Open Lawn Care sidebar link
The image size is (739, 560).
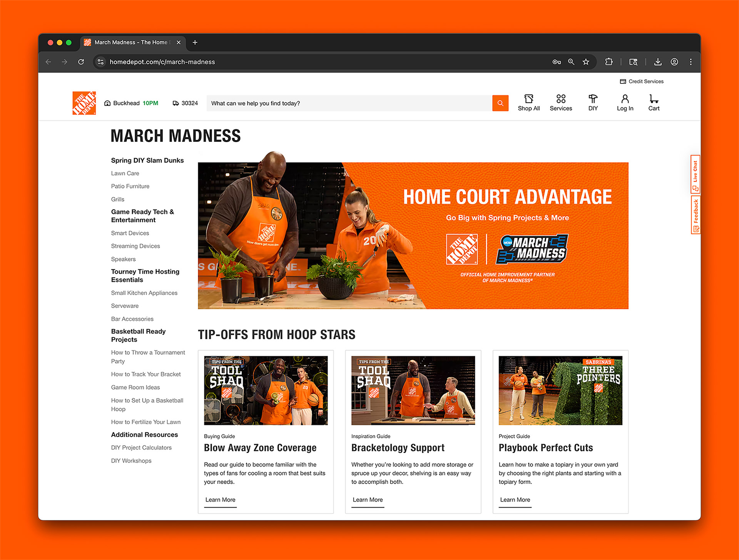pyautogui.click(x=125, y=173)
